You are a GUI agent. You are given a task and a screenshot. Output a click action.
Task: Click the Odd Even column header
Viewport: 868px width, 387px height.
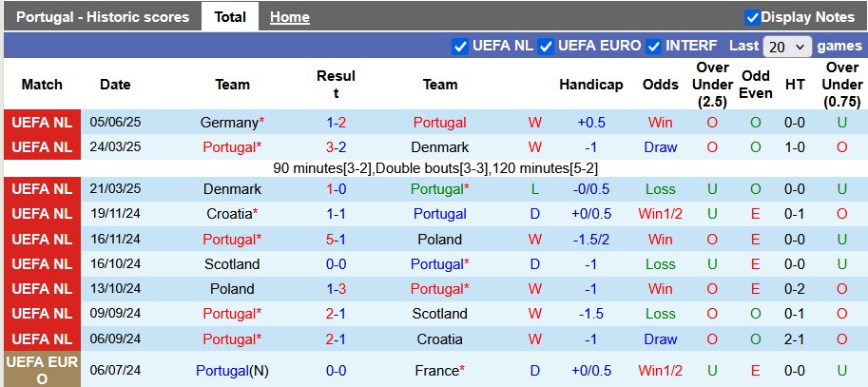tap(756, 85)
